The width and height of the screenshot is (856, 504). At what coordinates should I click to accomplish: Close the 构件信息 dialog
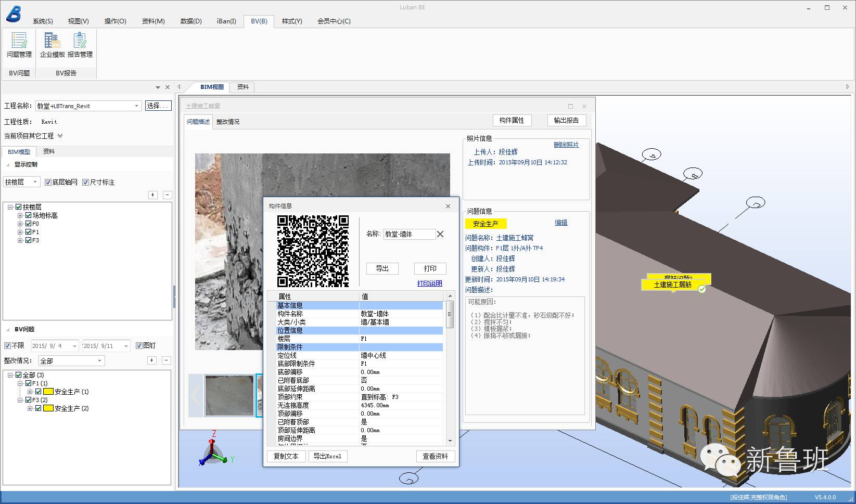click(448, 206)
